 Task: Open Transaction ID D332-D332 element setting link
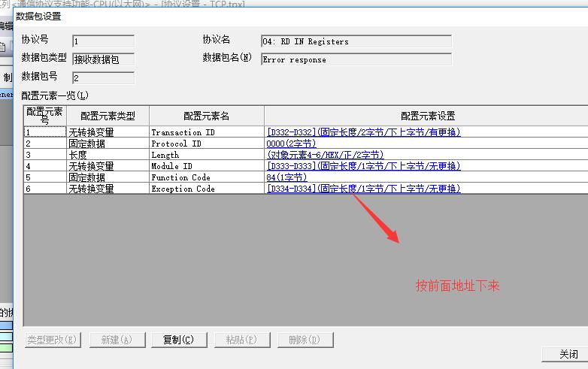[x=363, y=132]
